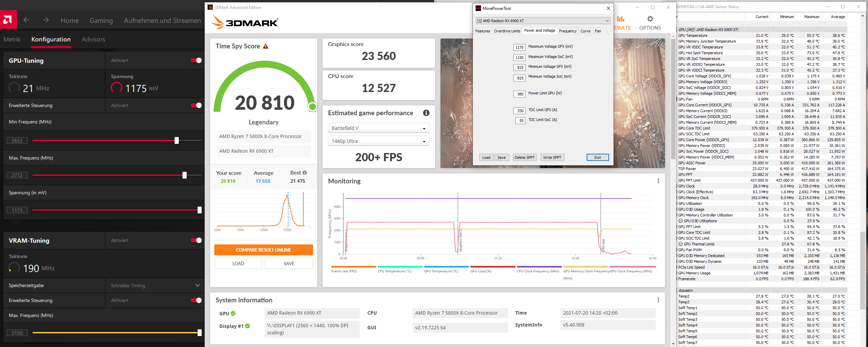Viewport: 868px width, 347px height.
Task: Select the Overdrive Limits tab
Action: (507, 31)
